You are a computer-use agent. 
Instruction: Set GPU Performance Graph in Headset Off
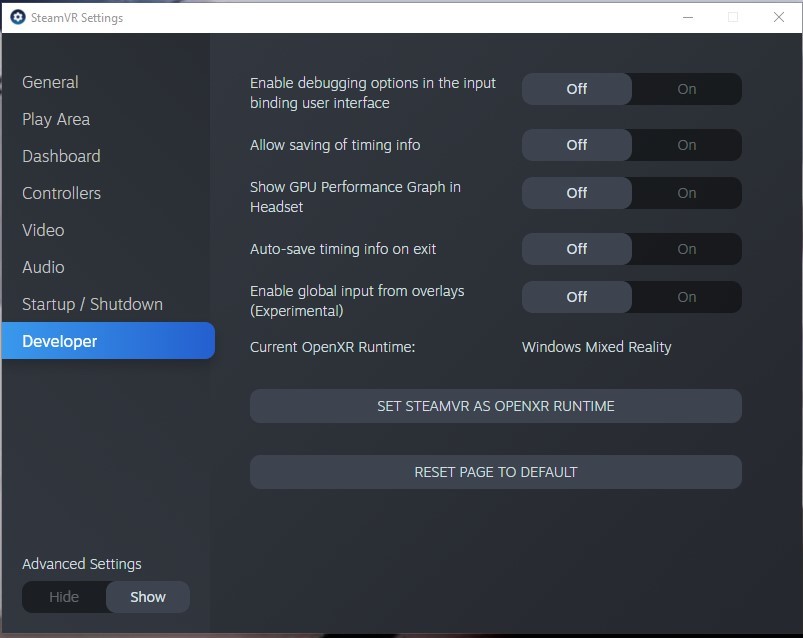coord(577,193)
